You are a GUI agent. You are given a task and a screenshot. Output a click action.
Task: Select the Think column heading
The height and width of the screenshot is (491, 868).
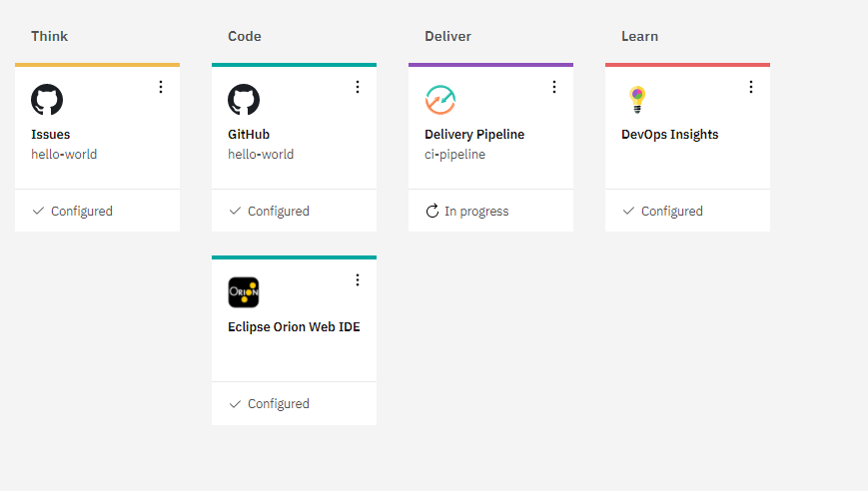[49, 37]
